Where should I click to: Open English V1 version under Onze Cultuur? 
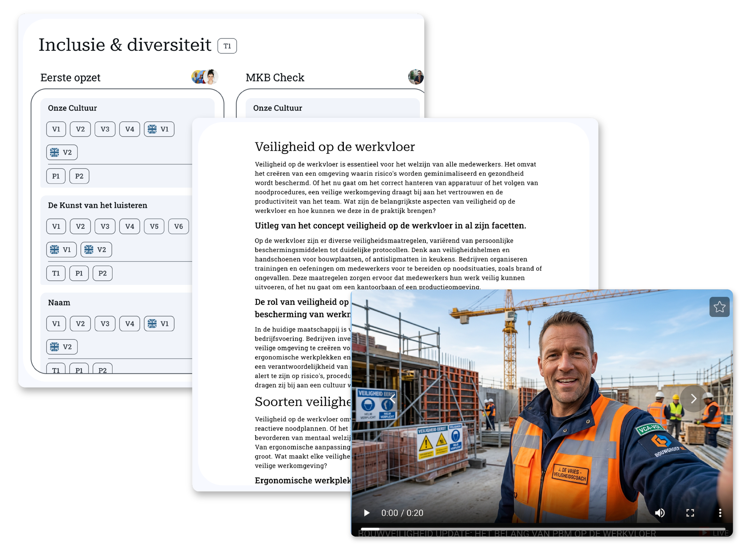point(159,129)
